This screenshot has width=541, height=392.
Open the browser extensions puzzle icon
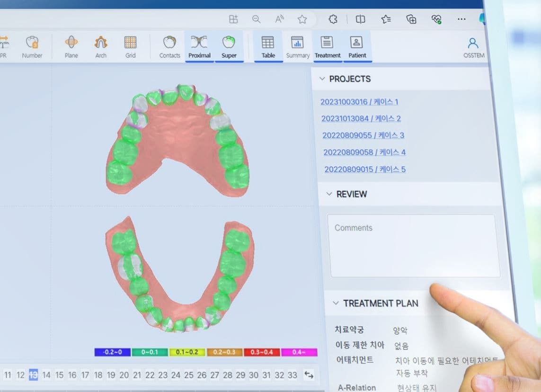[333, 19]
